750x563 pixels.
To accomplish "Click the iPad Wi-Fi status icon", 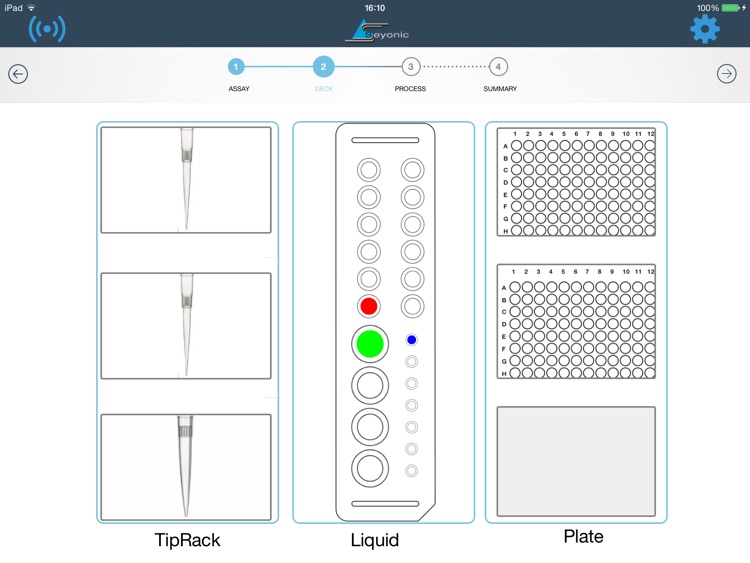I will point(32,8).
